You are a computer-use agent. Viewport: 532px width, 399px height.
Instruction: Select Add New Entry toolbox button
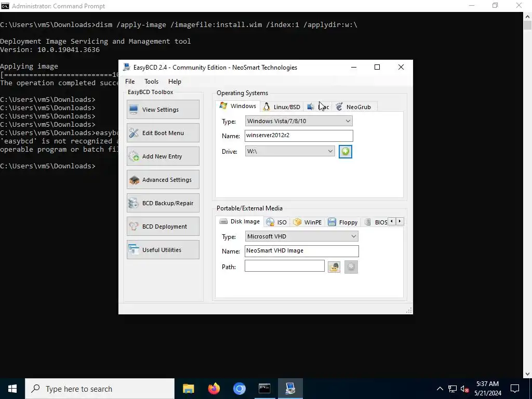163,156
